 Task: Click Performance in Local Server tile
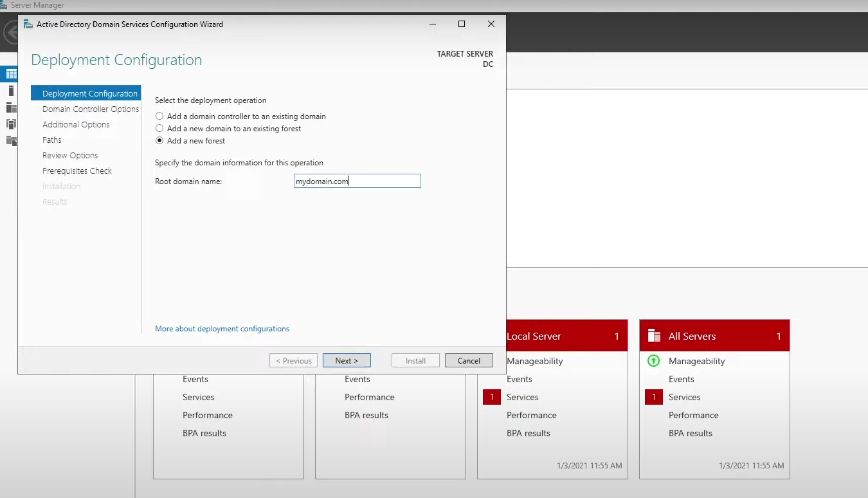pos(532,415)
